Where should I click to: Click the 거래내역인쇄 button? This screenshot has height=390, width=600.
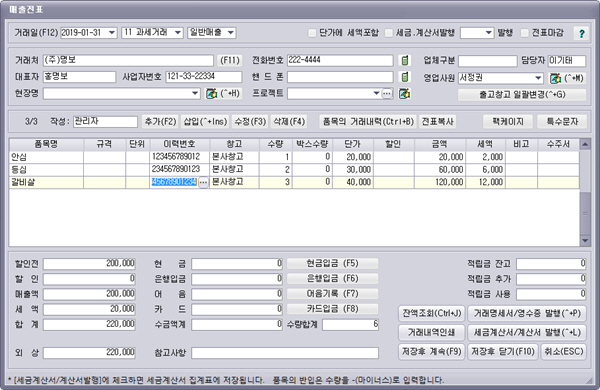pyautogui.click(x=432, y=333)
